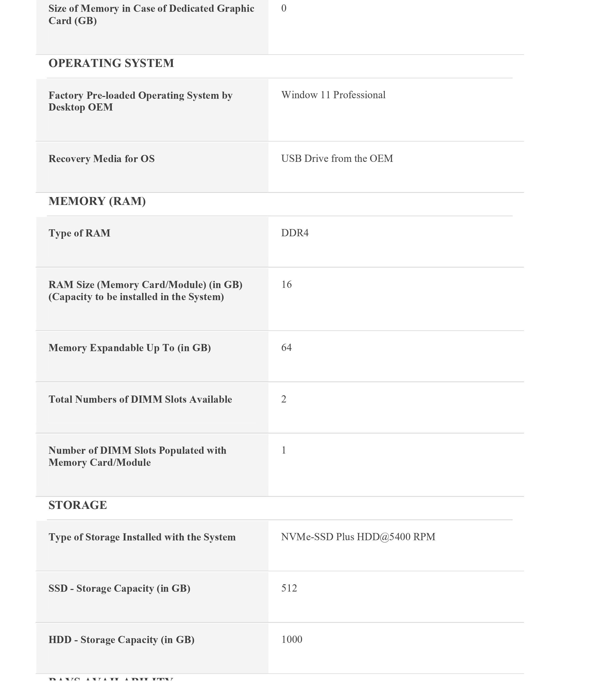Click the Memory Expandable Up To label
The height and width of the screenshot is (700, 591).
click(x=130, y=348)
